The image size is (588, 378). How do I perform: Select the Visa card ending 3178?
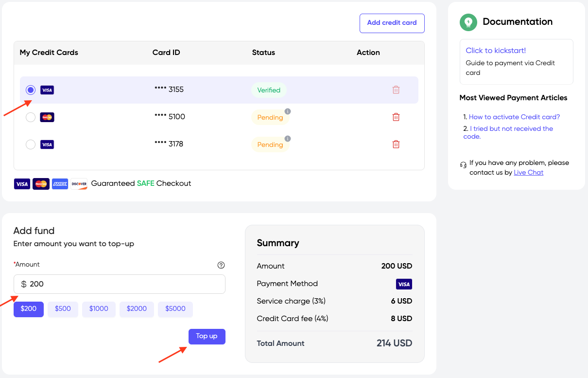click(31, 144)
